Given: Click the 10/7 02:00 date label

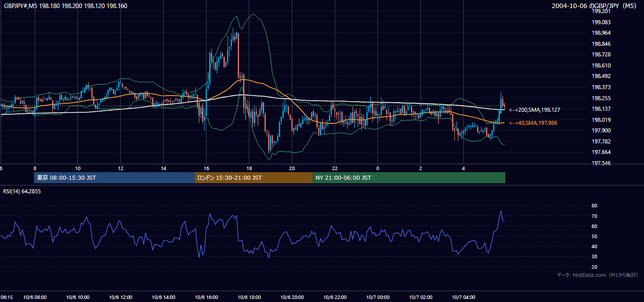Looking at the screenshot, I should tap(420, 297).
